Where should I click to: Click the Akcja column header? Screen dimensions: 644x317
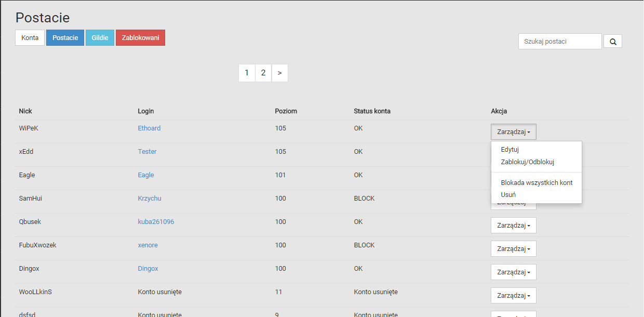point(499,111)
